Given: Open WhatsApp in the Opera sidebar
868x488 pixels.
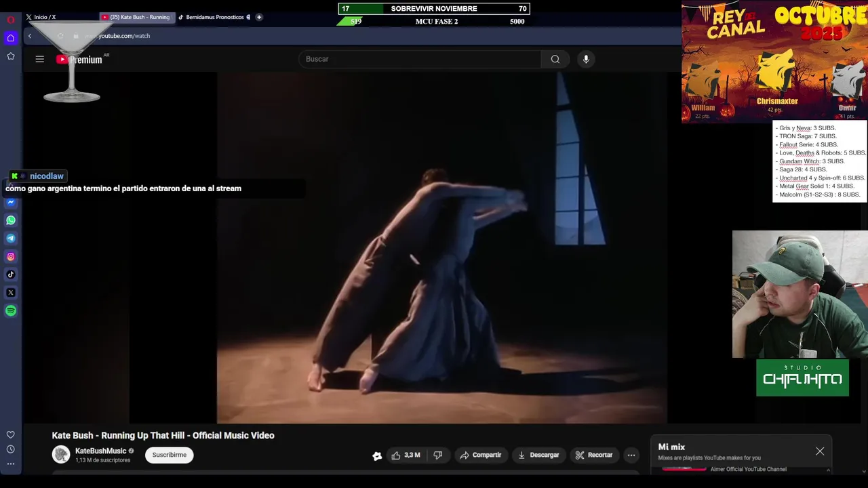Looking at the screenshot, I should point(11,220).
